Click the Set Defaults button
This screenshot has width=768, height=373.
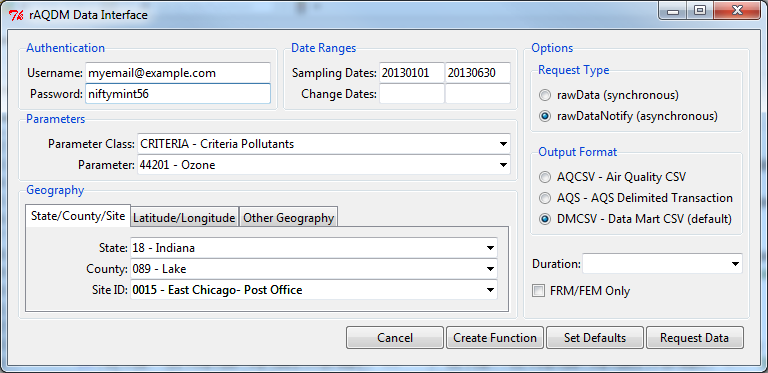[595, 338]
